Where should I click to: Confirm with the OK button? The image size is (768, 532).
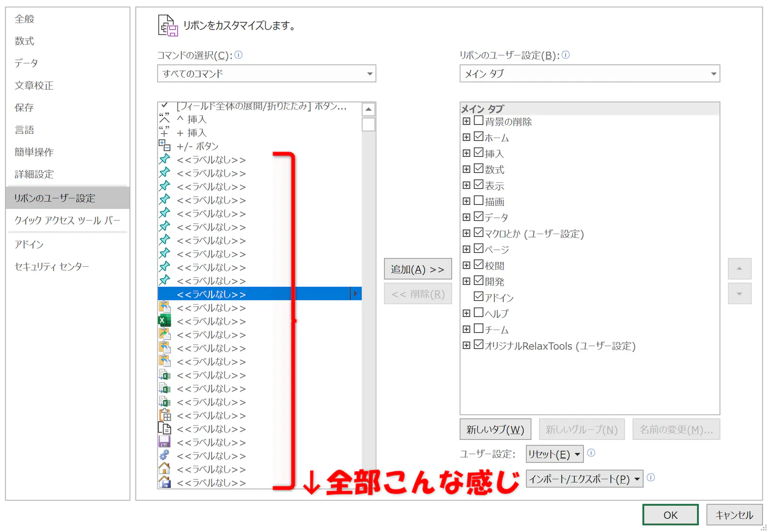(x=671, y=515)
